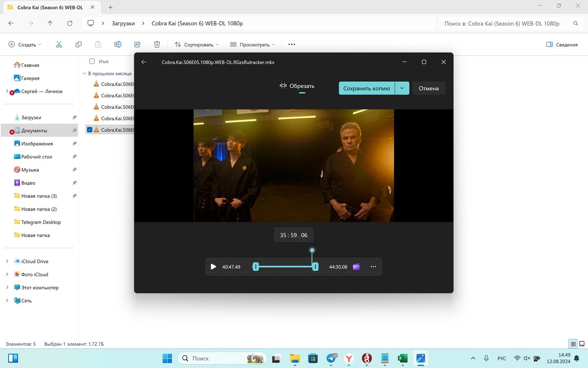Open the Сохранить копию dropdown arrow

point(402,88)
